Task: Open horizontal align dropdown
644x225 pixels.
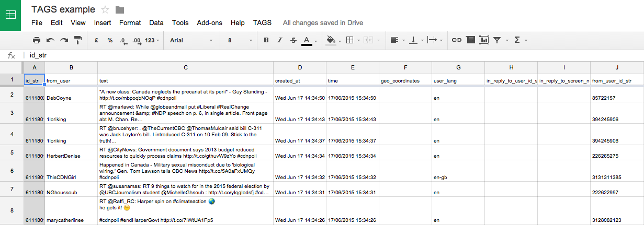Action: click(x=397, y=40)
